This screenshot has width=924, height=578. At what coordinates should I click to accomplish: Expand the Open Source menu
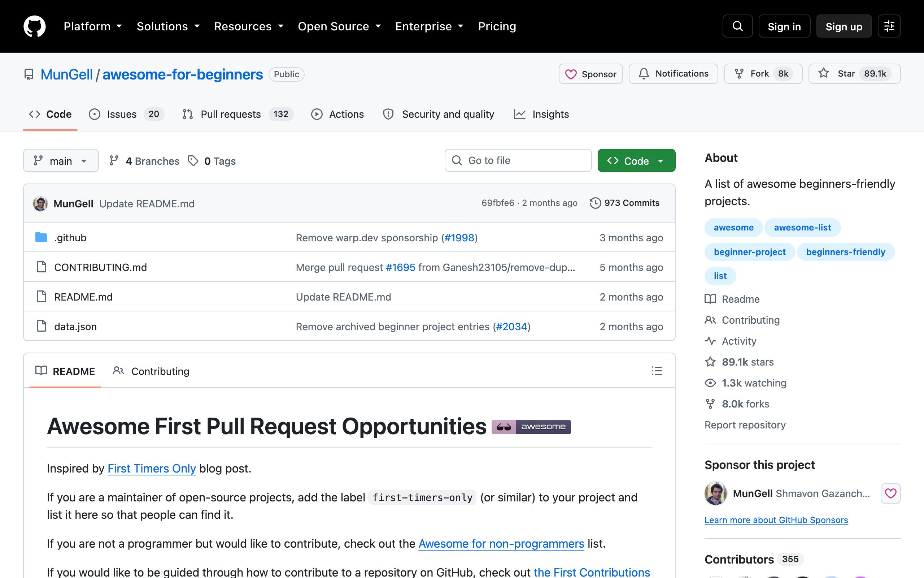pyautogui.click(x=339, y=26)
